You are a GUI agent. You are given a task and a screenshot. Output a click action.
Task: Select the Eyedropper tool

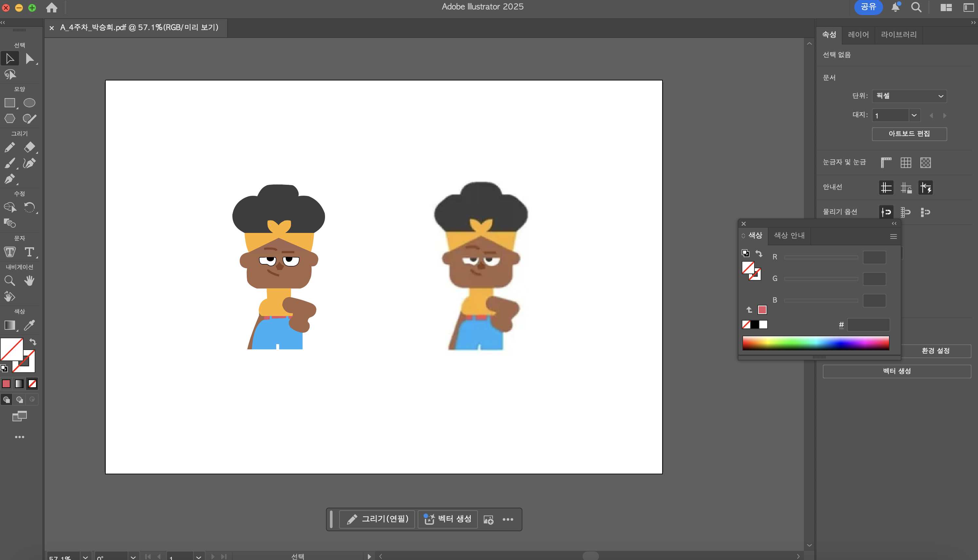click(29, 325)
